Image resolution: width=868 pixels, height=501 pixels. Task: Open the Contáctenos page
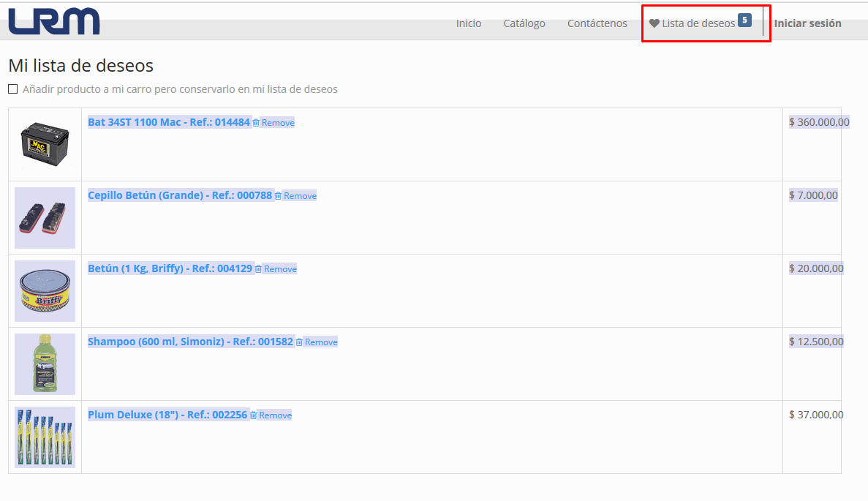pos(597,23)
